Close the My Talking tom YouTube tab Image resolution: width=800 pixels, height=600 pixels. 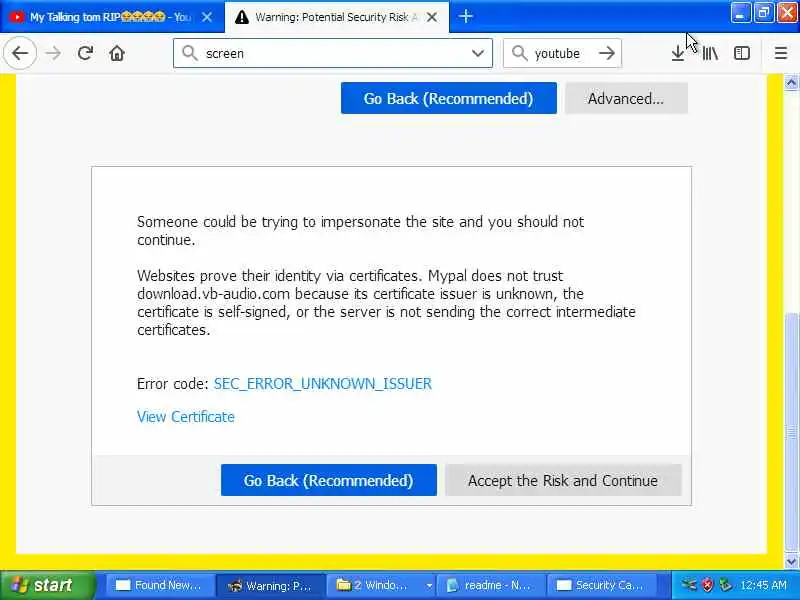click(207, 17)
